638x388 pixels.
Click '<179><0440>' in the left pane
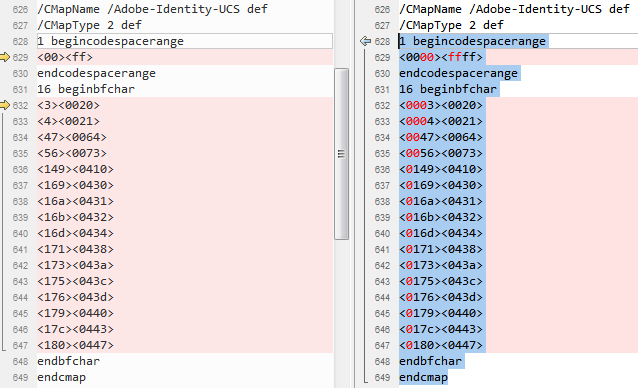(75, 313)
